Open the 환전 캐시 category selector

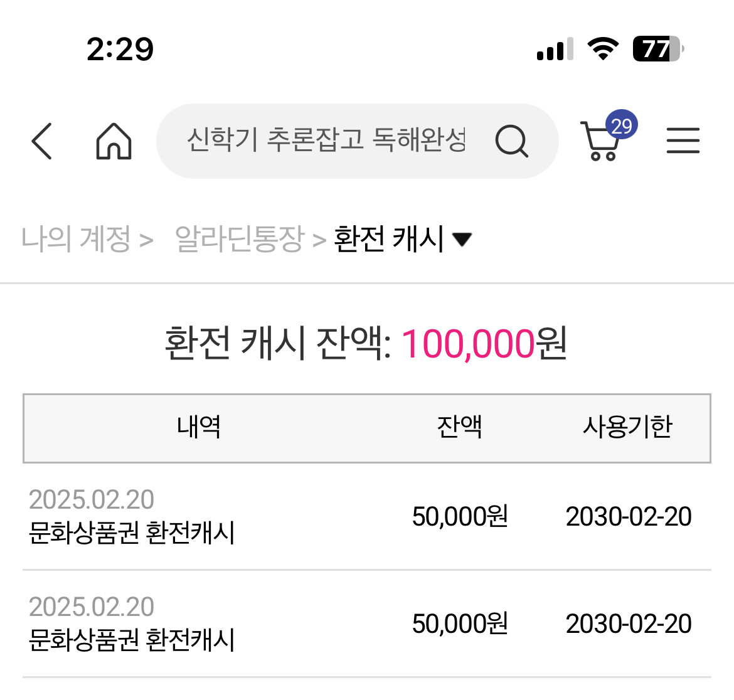click(x=389, y=239)
